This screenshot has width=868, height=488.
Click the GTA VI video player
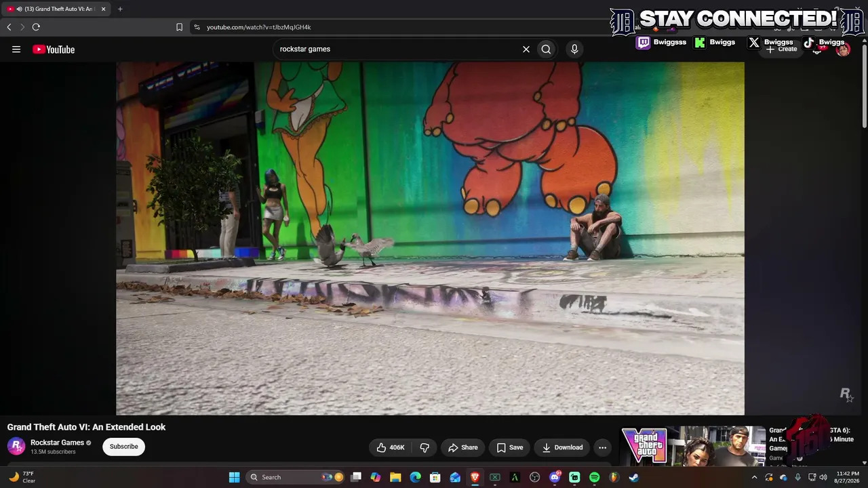pos(430,238)
